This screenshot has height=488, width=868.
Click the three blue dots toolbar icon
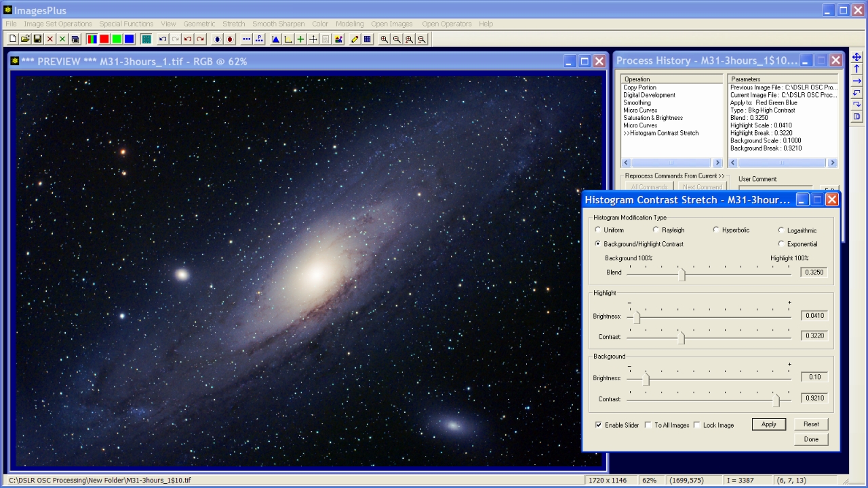tap(246, 39)
